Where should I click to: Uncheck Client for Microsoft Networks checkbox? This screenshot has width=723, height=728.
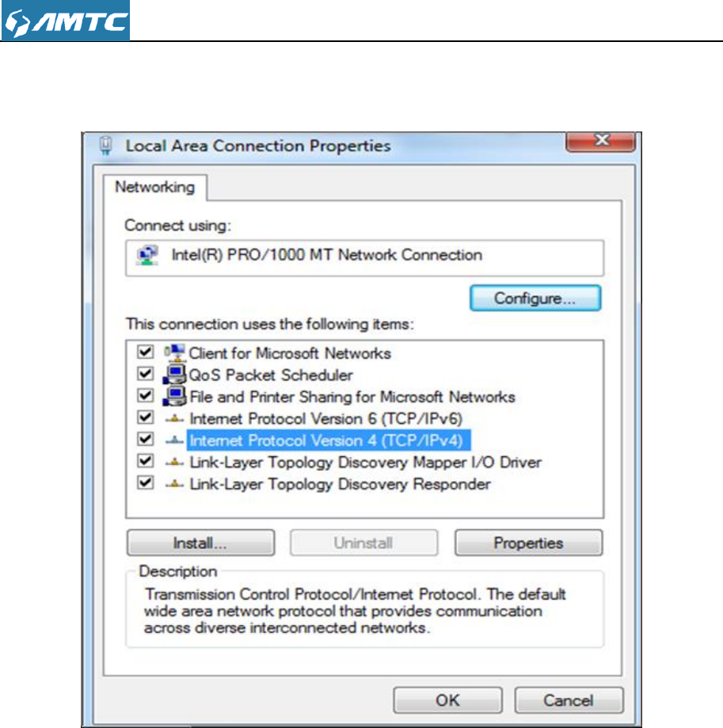pyautogui.click(x=145, y=352)
